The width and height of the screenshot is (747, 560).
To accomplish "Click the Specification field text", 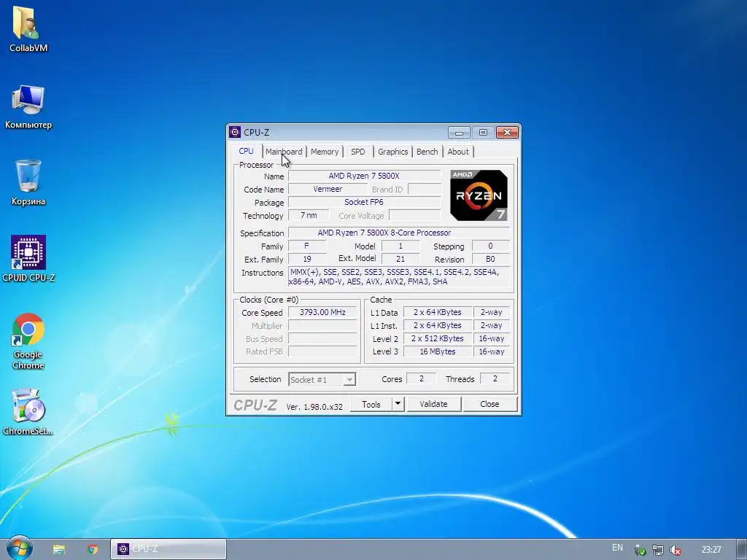I will [x=399, y=233].
